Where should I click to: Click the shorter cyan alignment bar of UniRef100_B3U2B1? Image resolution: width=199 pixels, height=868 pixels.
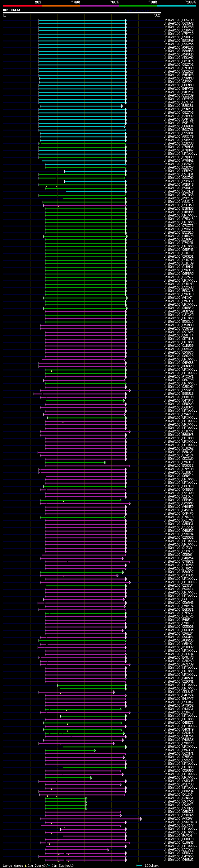point(81,106)
